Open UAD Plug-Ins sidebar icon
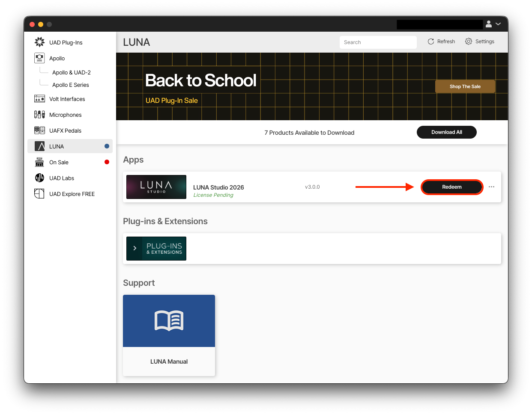This screenshot has height=415, width=532. tap(39, 42)
